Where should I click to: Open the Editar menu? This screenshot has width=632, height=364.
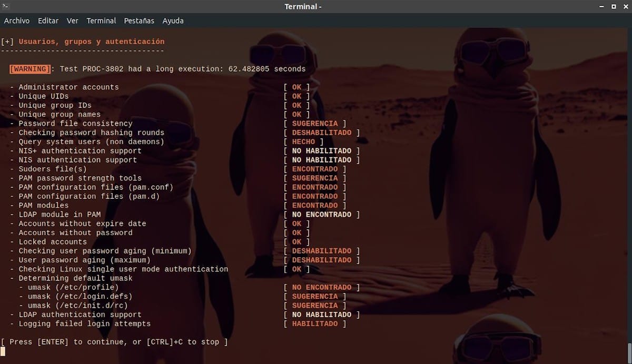[48, 21]
